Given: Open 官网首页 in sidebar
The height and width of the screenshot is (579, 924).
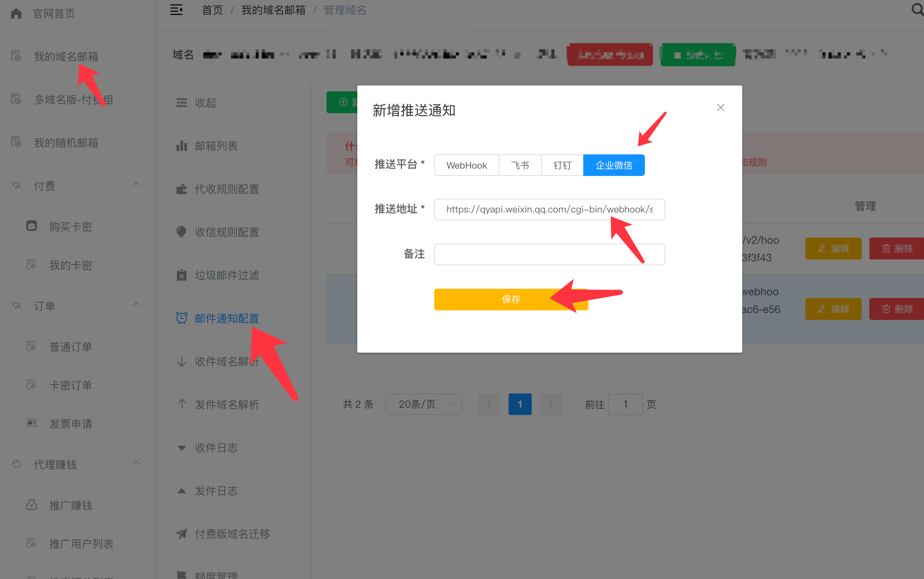Looking at the screenshot, I should [x=54, y=14].
